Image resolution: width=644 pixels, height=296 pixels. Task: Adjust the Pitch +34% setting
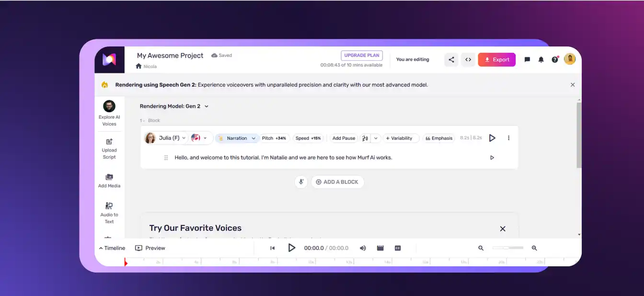click(274, 138)
